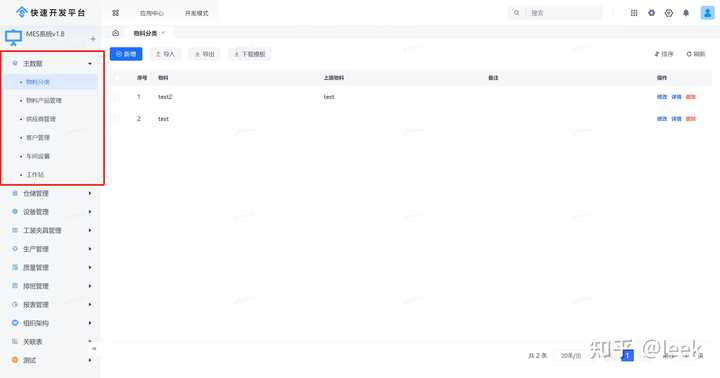This screenshot has height=378, width=720.
Task: Open 客户管理 in the sidebar
Action: pyautogui.click(x=38, y=137)
